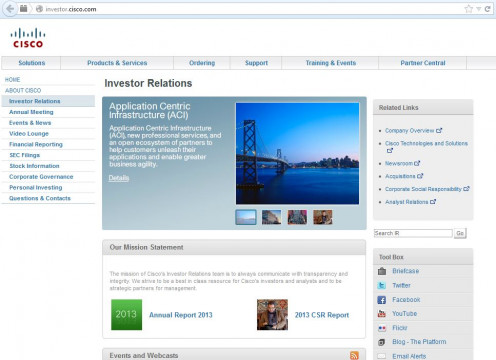The width and height of the screenshot is (496, 360).
Task: Open Cisco Technologies and Solutions link
Action: (x=426, y=143)
